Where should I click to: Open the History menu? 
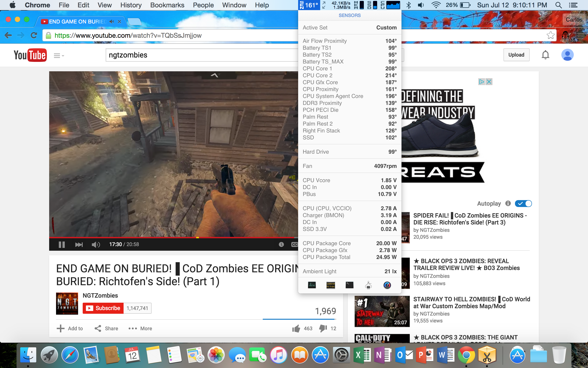click(x=131, y=5)
